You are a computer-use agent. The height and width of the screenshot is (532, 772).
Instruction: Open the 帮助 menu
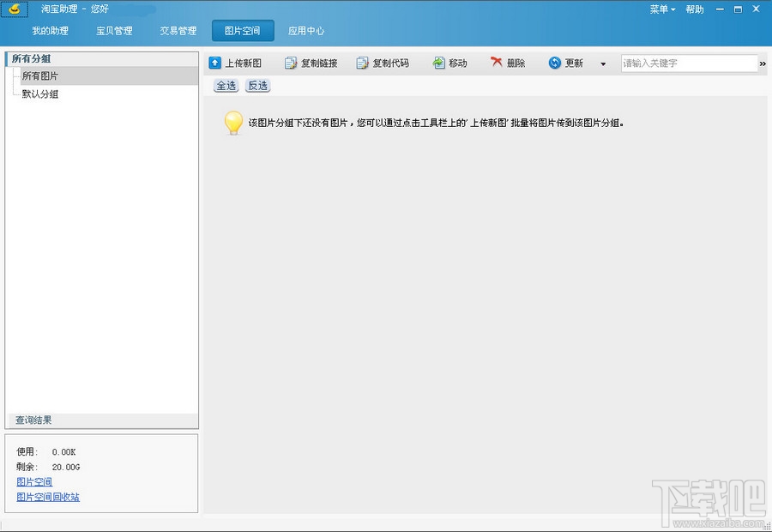point(695,9)
